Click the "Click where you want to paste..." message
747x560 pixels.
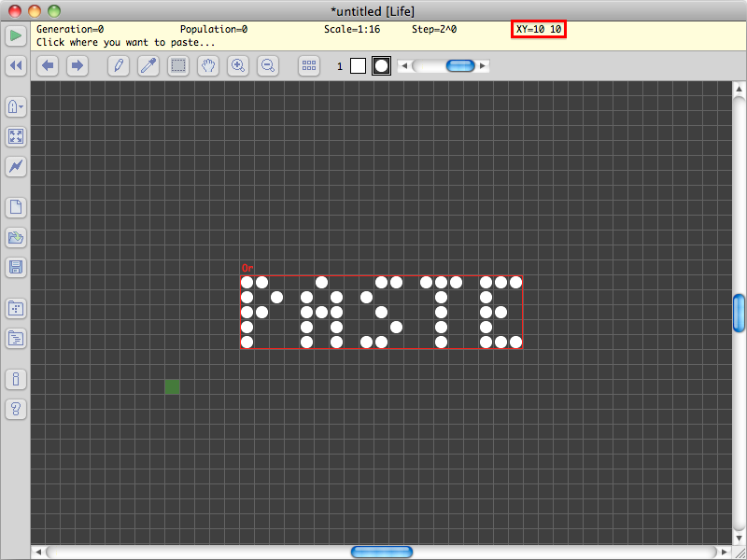[x=126, y=42]
